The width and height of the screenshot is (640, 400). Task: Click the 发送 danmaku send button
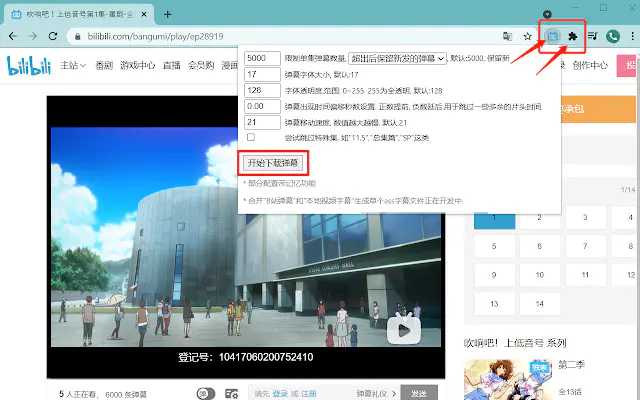418,393
